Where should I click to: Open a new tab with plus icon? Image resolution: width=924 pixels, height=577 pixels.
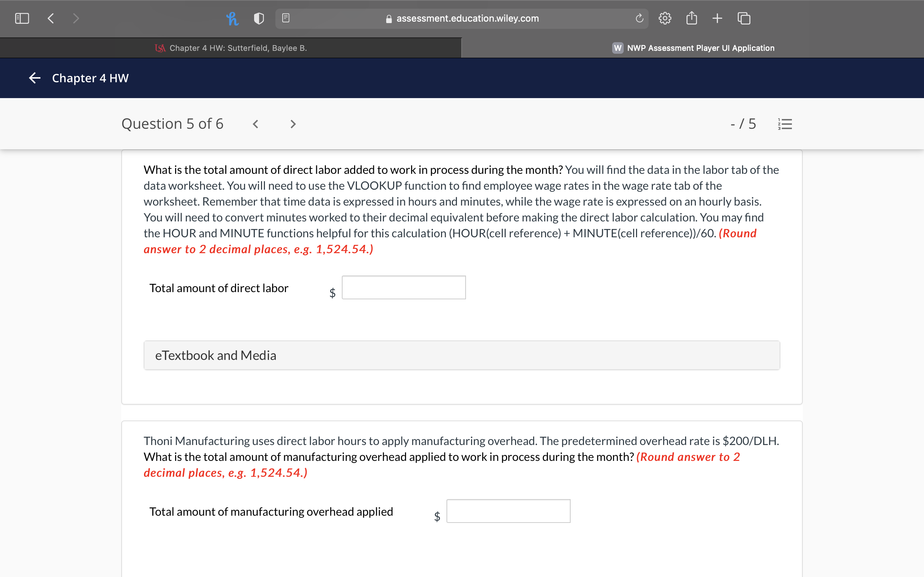(x=717, y=18)
